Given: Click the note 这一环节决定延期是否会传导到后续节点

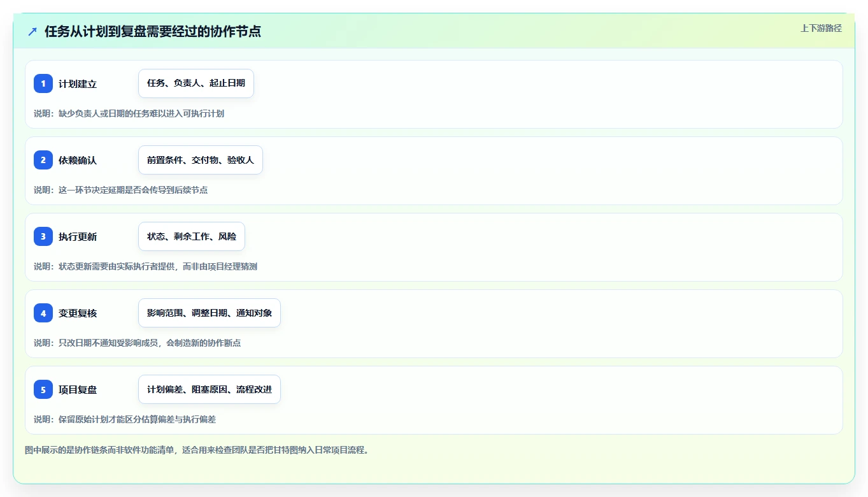Looking at the screenshot, I should tap(120, 190).
